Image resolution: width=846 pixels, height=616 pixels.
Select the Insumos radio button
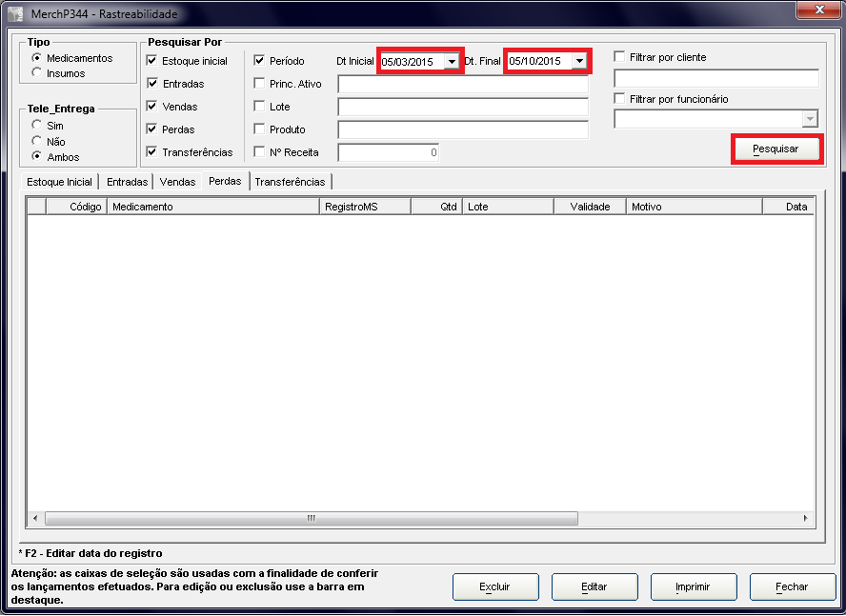pyautogui.click(x=37, y=73)
